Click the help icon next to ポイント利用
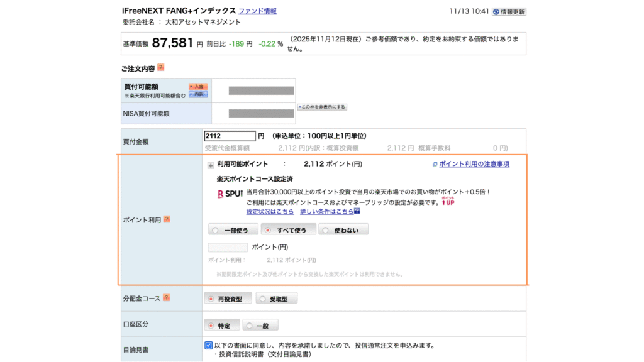This screenshot has width=644, height=362. click(x=167, y=220)
